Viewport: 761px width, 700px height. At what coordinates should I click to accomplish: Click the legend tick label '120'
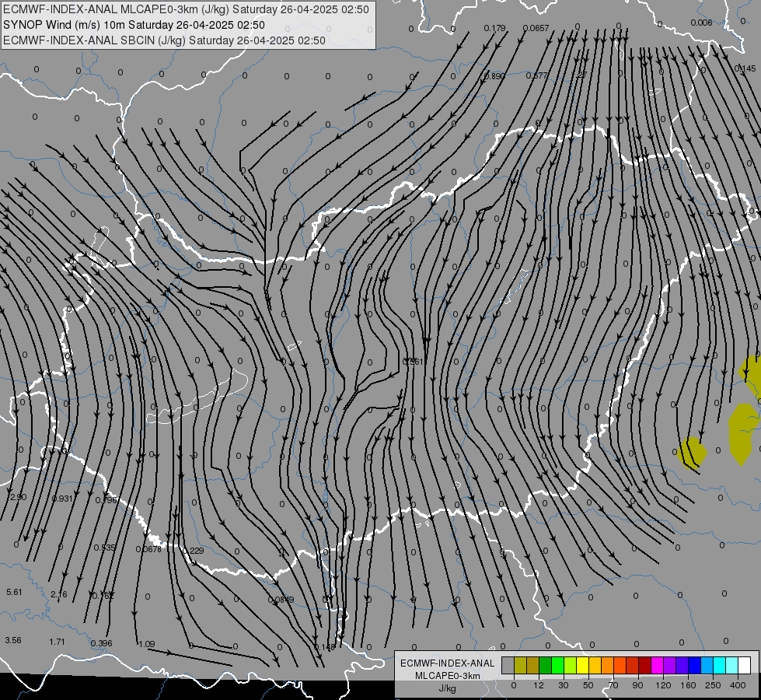(663, 685)
